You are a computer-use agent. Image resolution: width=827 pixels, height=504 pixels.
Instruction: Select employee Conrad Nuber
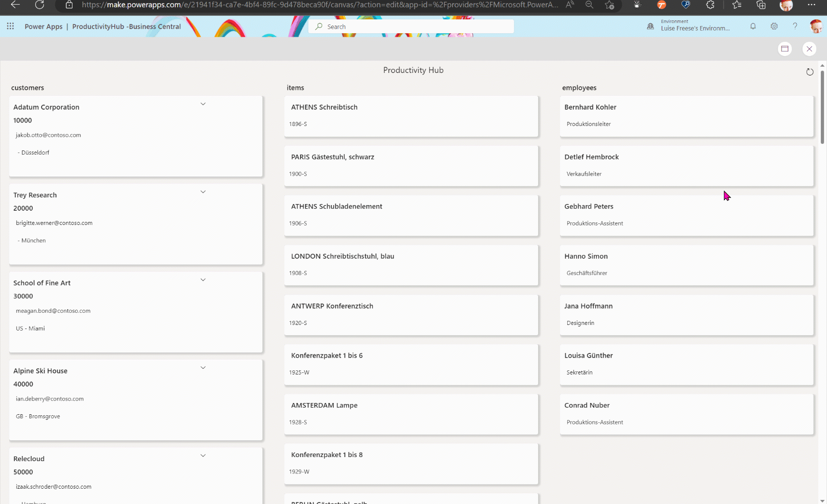(x=687, y=414)
